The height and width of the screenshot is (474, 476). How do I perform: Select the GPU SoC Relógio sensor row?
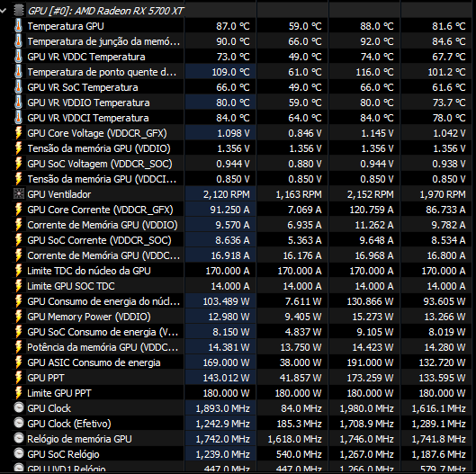click(242, 454)
